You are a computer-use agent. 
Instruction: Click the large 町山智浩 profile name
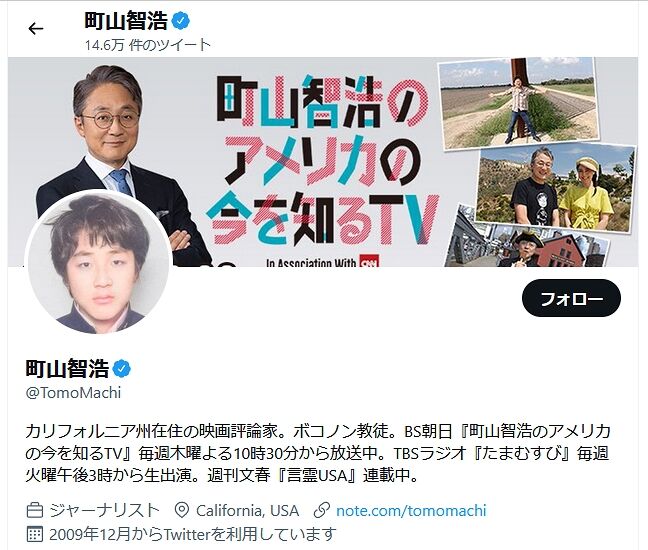(x=67, y=369)
